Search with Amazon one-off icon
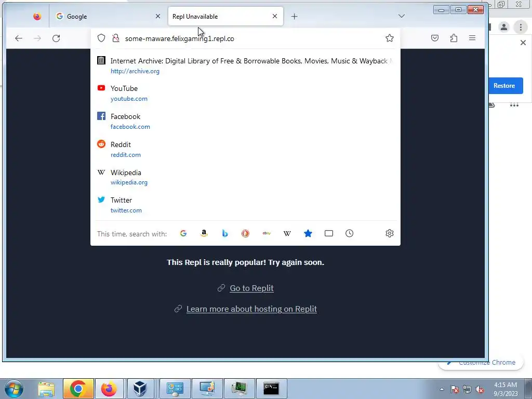This screenshot has width=532, height=399. (x=204, y=233)
